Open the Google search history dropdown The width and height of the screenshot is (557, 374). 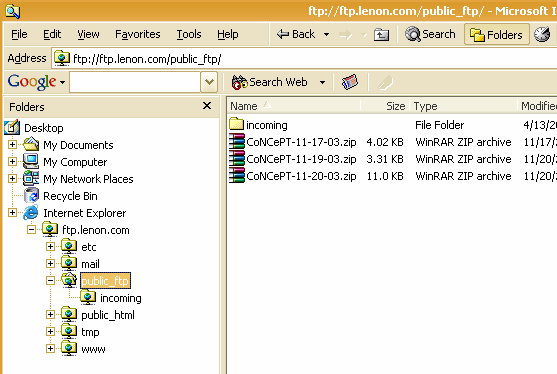pyautogui.click(x=209, y=82)
